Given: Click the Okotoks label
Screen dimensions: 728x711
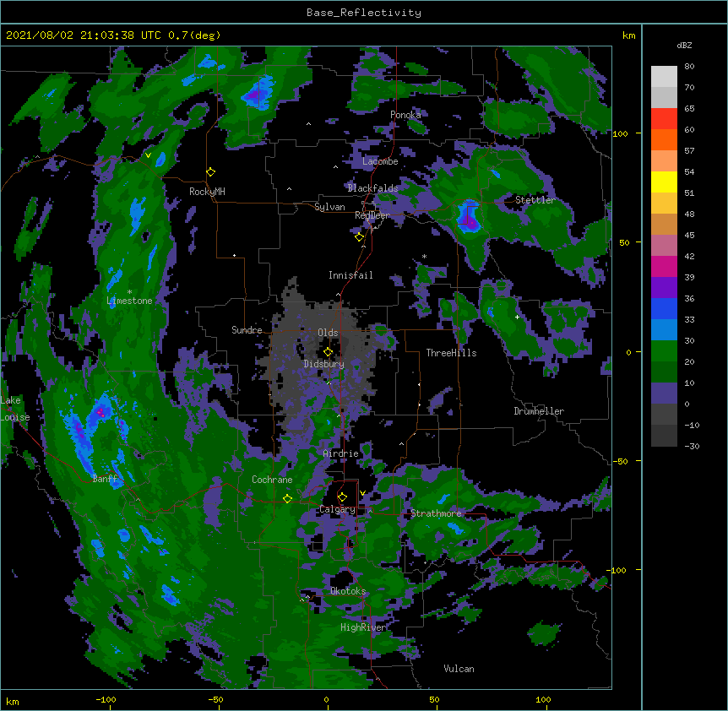Looking at the screenshot, I should (x=348, y=591).
